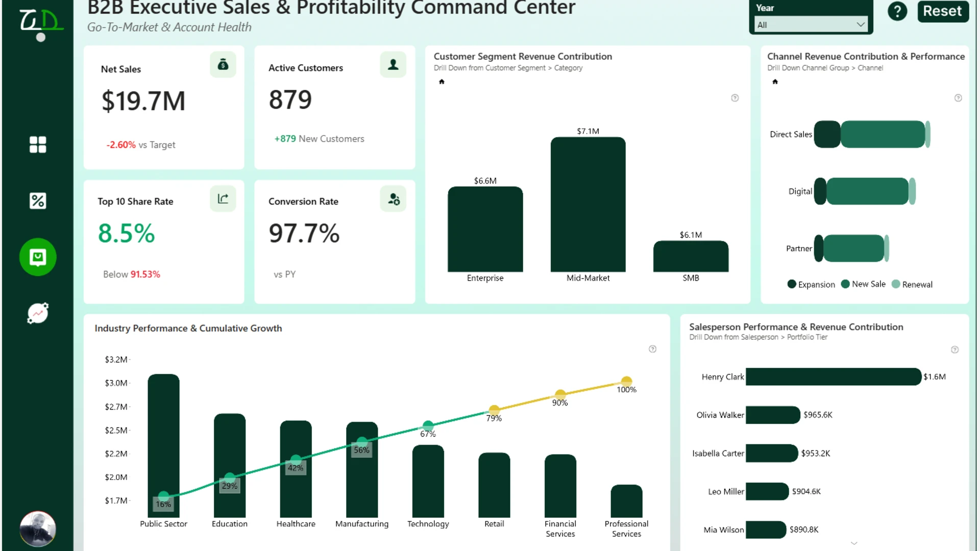Select the SMB segment bar

point(691,256)
